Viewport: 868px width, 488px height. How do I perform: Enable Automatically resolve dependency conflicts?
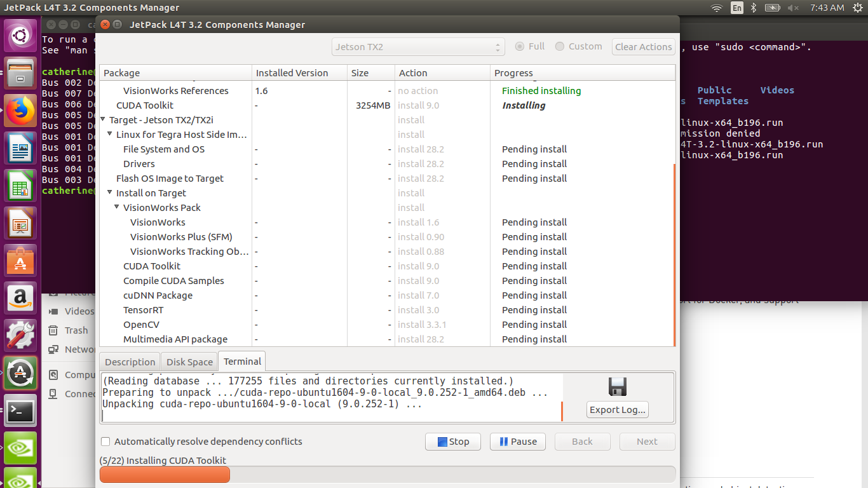pyautogui.click(x=106, y=442)
